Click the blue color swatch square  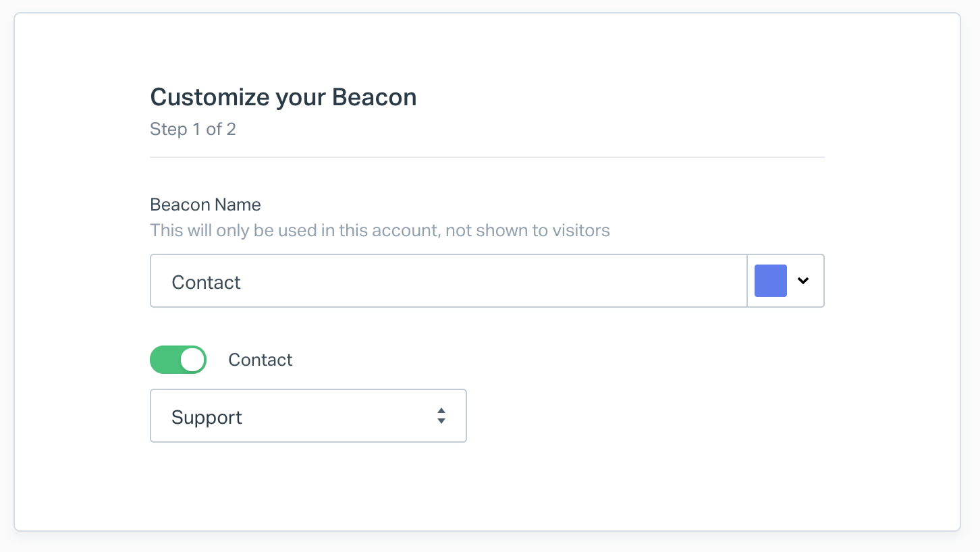point(770,281)
